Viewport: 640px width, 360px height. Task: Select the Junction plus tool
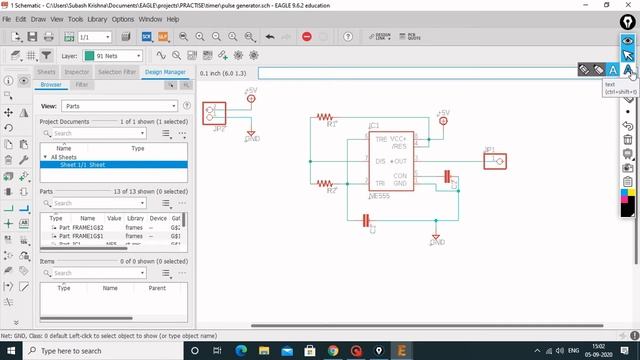pos(8,223)
